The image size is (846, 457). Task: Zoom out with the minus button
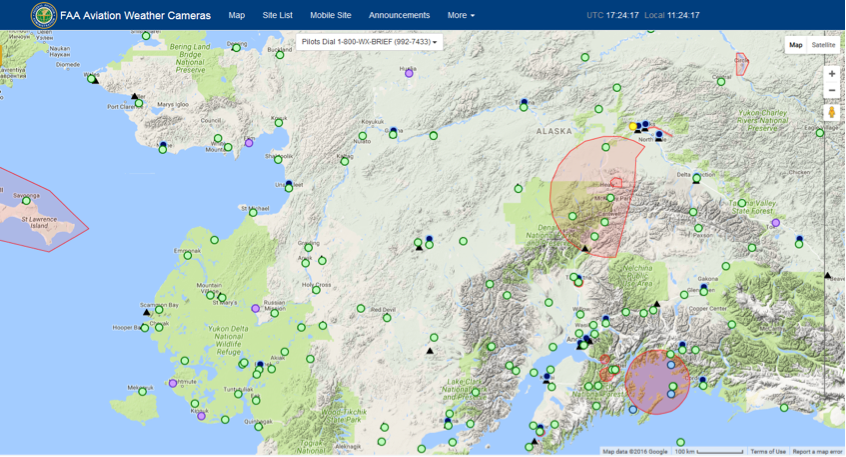[x=831, y=91]
